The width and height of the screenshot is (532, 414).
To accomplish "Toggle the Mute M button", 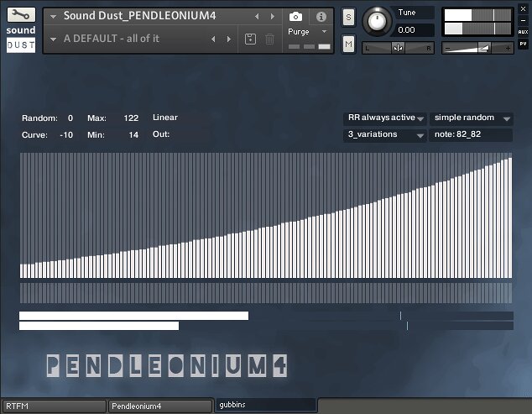I will [348, 45].
